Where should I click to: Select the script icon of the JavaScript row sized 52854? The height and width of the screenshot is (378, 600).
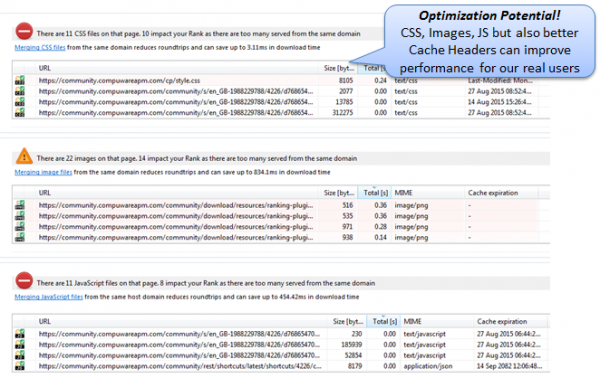[20, 355]
